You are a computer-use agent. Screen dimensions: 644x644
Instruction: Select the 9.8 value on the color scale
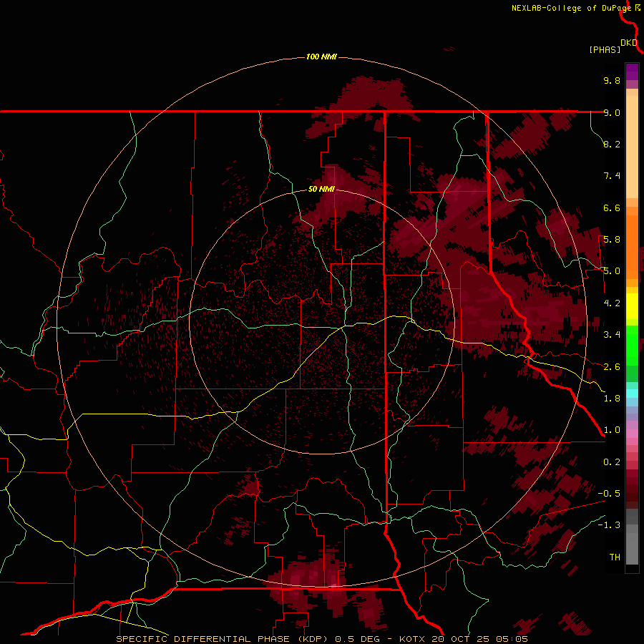(x=612, y=80)
